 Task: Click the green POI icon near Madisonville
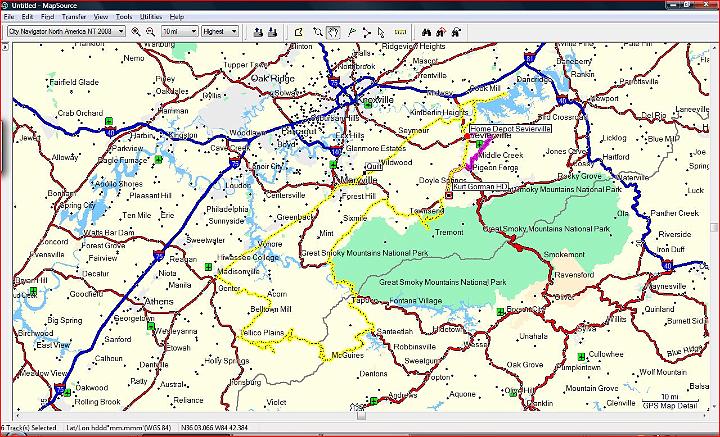[208, 267]
